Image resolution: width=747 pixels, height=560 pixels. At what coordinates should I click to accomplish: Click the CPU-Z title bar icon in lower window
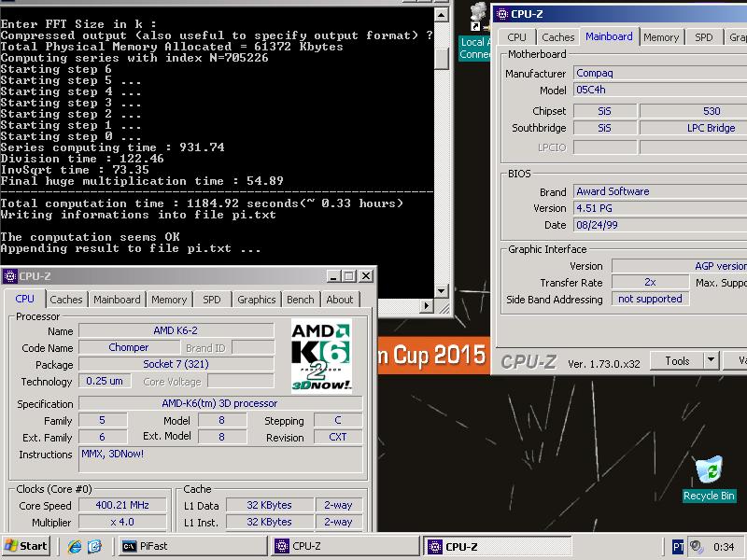point(10,276)
